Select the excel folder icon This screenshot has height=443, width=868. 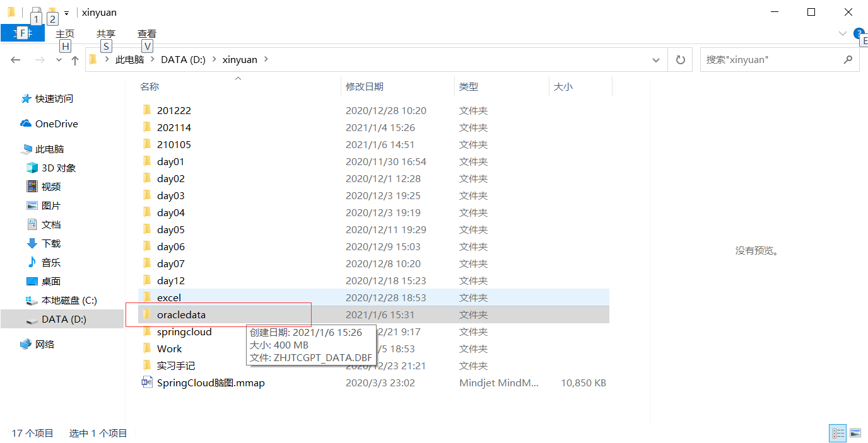147,297
